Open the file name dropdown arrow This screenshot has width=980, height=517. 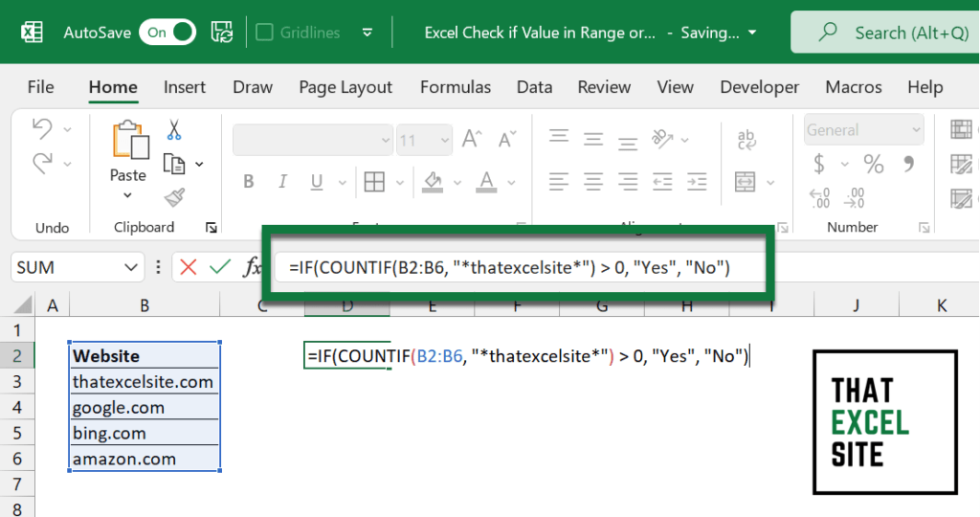(752, 33)
